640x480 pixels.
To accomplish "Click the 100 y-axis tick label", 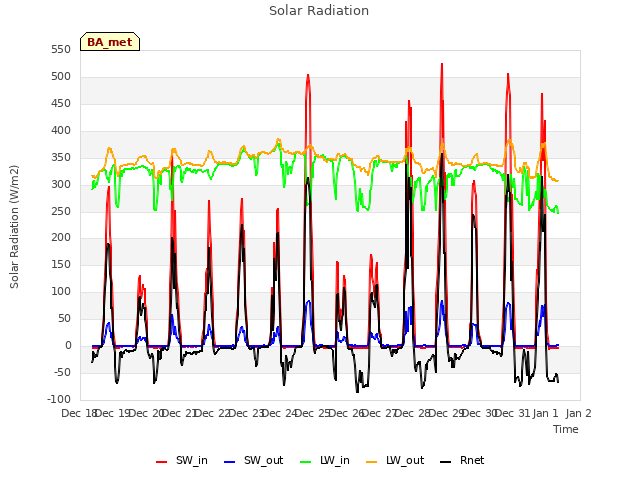I will click(x=61, y=291).
